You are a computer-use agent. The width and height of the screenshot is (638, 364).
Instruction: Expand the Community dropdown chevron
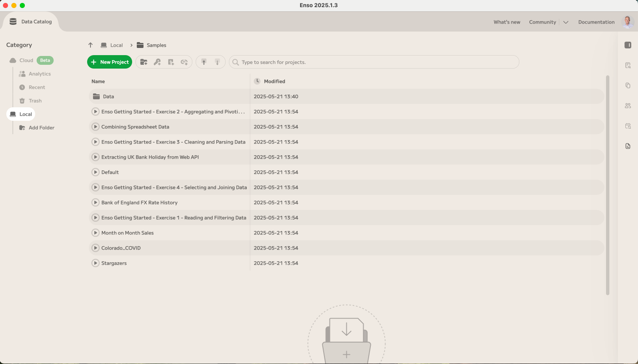[566, 22]
